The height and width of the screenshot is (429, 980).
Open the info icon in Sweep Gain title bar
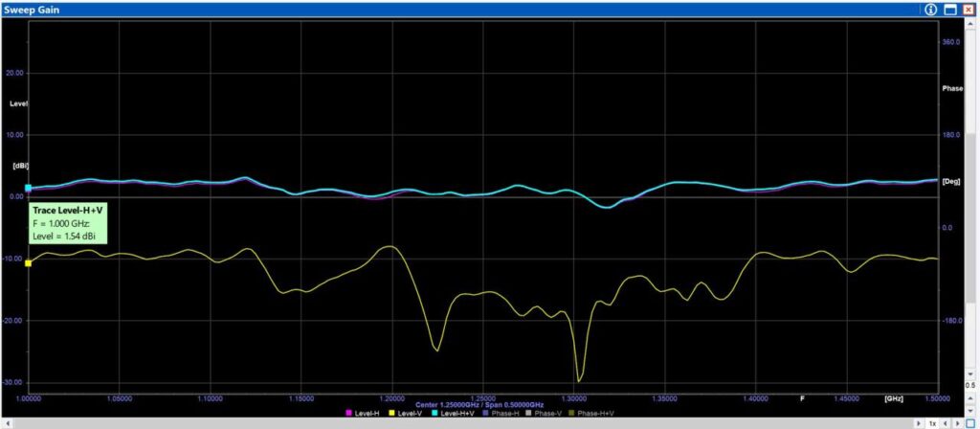[x=930, y=10]
